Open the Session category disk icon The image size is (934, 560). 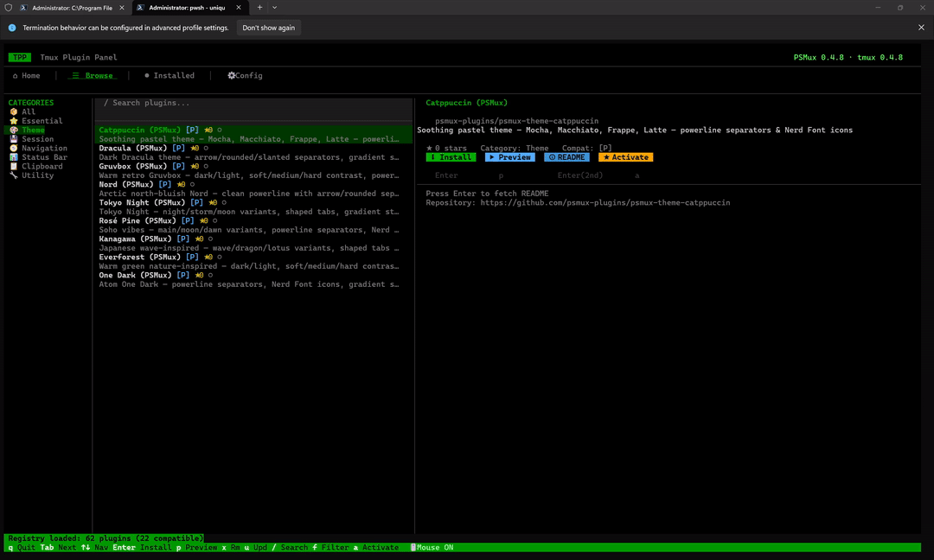[14, 139]
